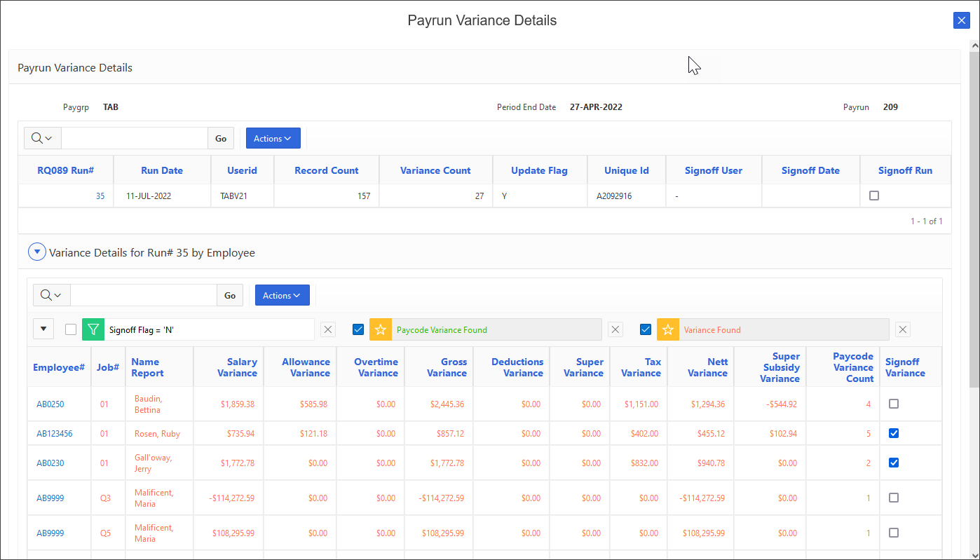
Task: Uncheck AB123456's Signoff Variance checkbox
Action: pos(893,433)
